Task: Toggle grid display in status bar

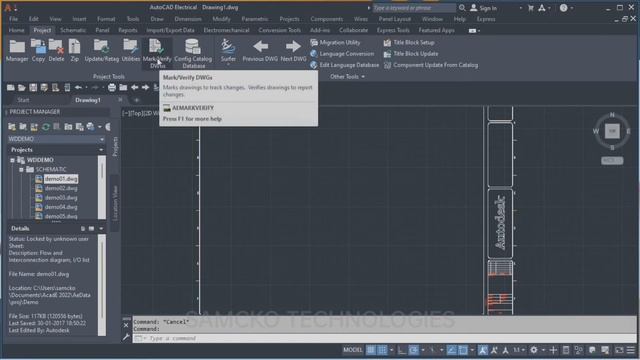Action: [371, 350]
